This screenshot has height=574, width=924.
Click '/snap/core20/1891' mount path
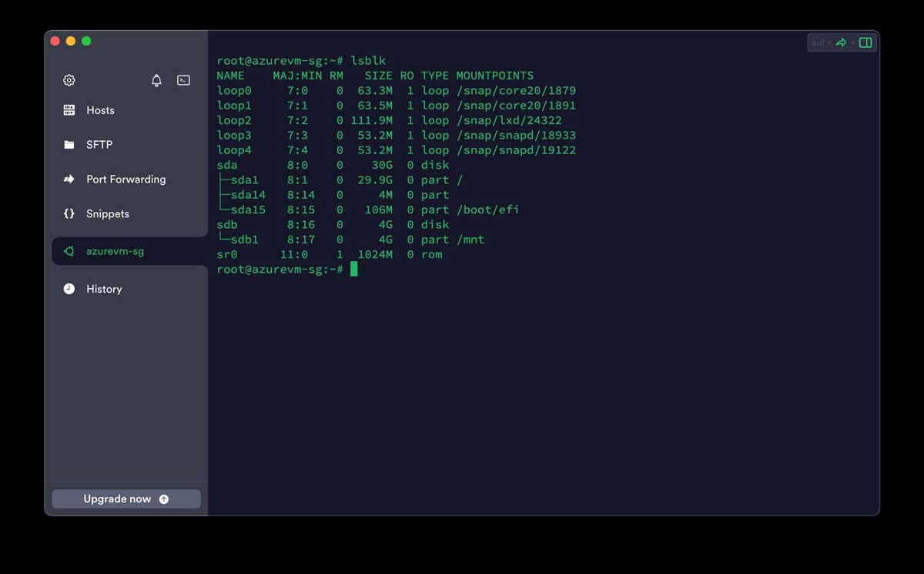(x=516, y=106)
